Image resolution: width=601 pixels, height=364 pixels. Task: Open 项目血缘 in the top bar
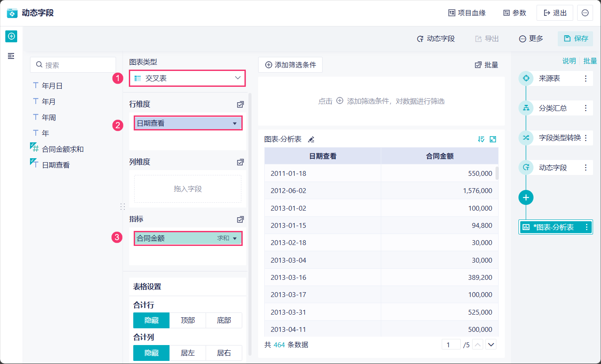[467, 13]
